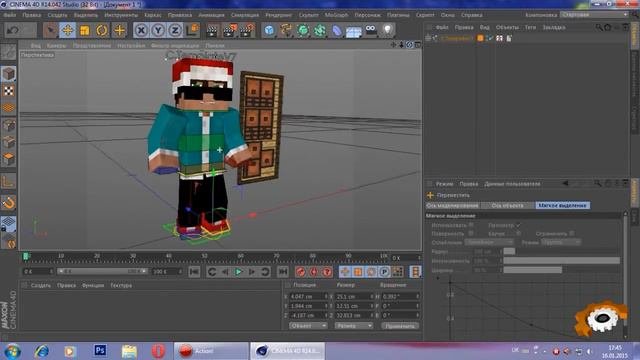Open the Object coordinate dropdown below position fields
This screenshot has height=360, width=640.
[308, 326]
